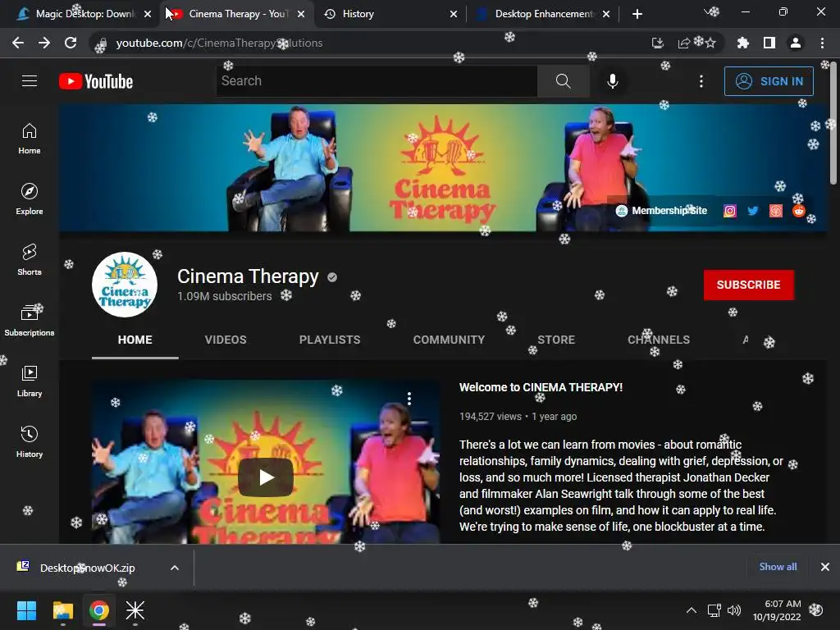The image size is (840, 630).
Task: Open Subscriptions in sidebar
Action: pos(30,320)
